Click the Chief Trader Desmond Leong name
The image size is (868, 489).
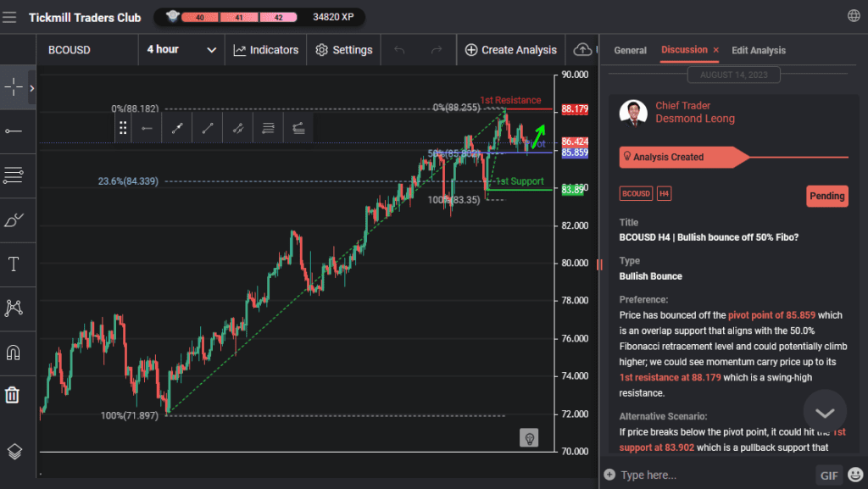[x=695, y=112]
